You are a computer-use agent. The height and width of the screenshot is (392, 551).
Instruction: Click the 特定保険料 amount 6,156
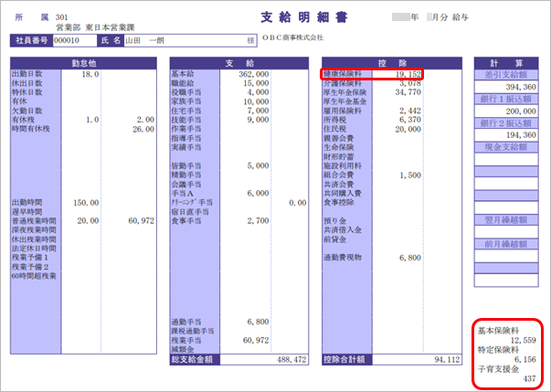[x=525, y=360]
